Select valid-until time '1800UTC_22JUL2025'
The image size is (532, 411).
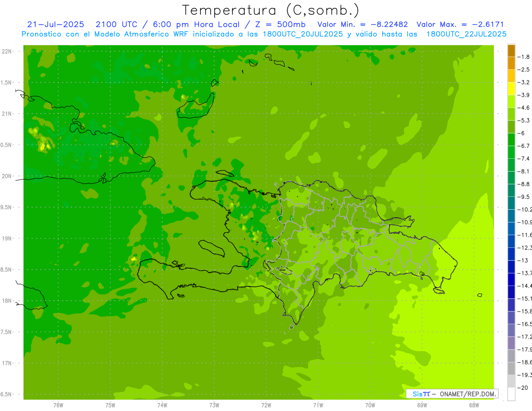tap(466, 34)
